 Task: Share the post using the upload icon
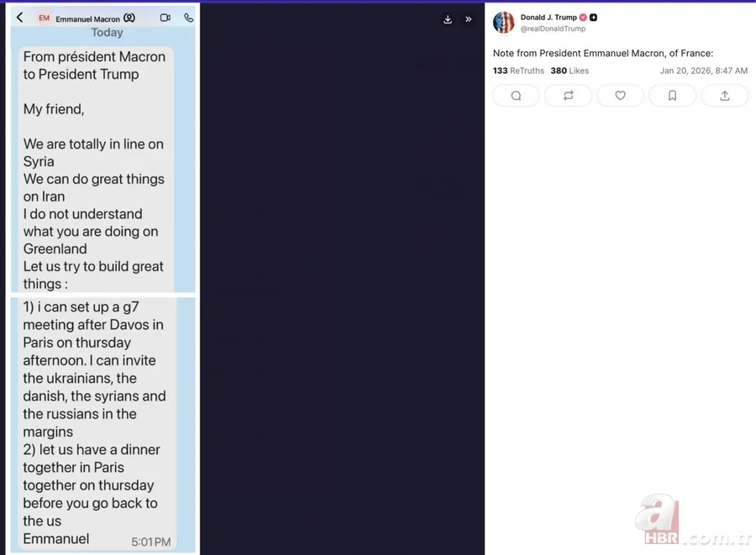tap(724, 96)
